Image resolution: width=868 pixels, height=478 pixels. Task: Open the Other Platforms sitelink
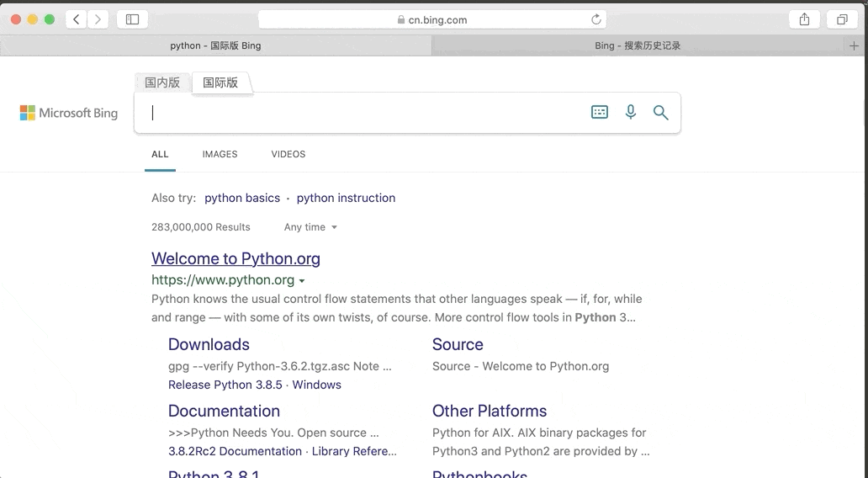click(490, 411)
